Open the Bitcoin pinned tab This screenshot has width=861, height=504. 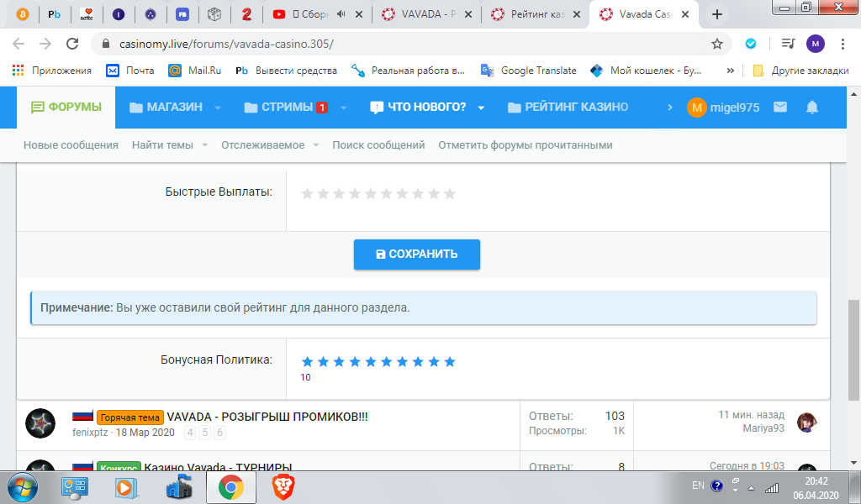coord(23,15)
